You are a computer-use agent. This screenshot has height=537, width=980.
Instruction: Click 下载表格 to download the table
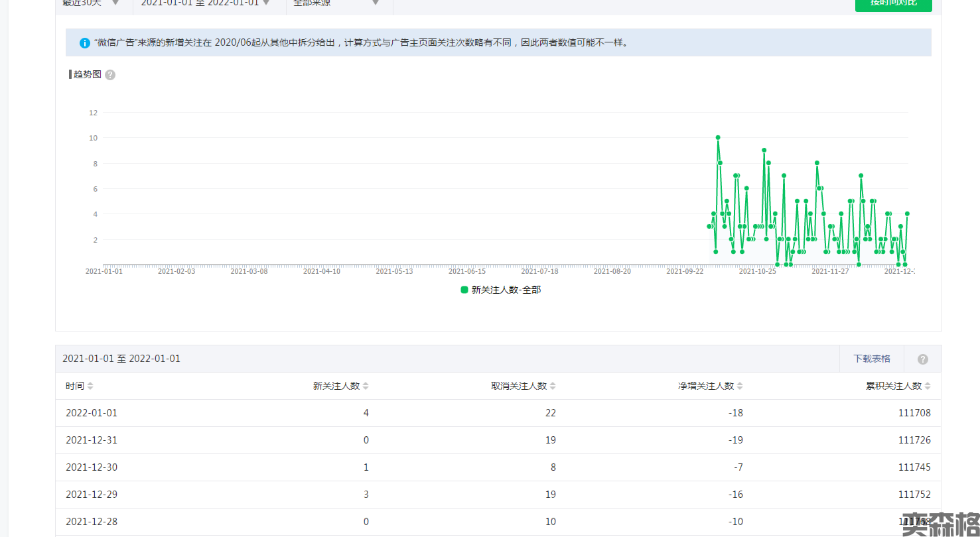point(871,359)
